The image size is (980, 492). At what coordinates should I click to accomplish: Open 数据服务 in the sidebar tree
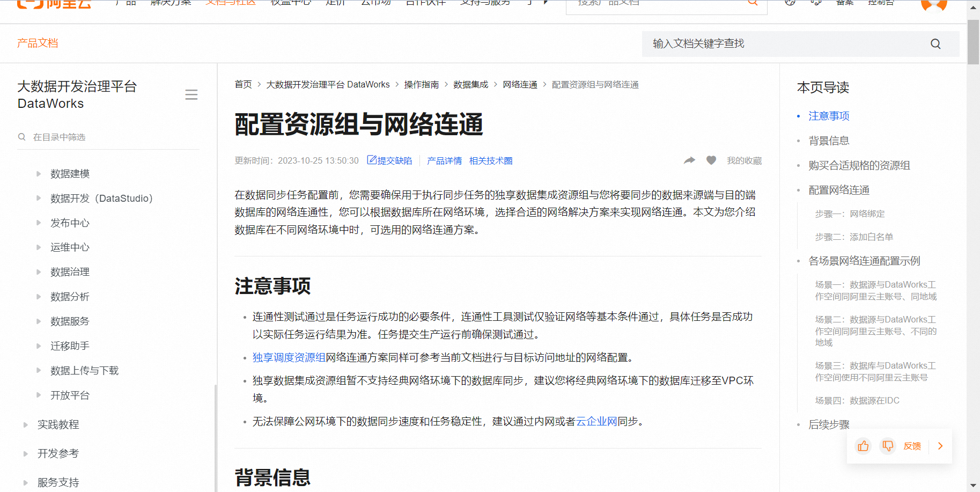[x=70, y=321]
